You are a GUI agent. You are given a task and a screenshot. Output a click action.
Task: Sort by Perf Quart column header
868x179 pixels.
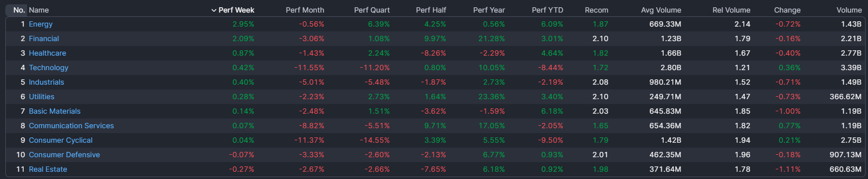point(372,10)
